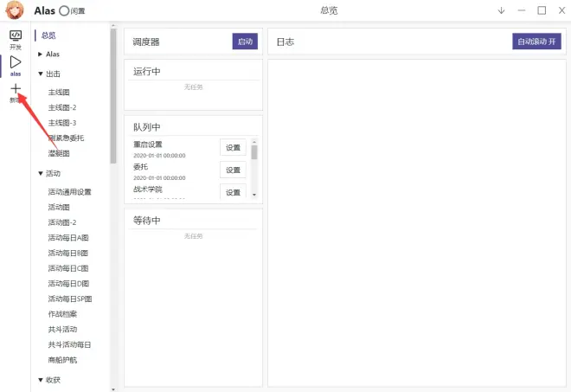Open 活动每日C图 entry

(x=68, y=268)
